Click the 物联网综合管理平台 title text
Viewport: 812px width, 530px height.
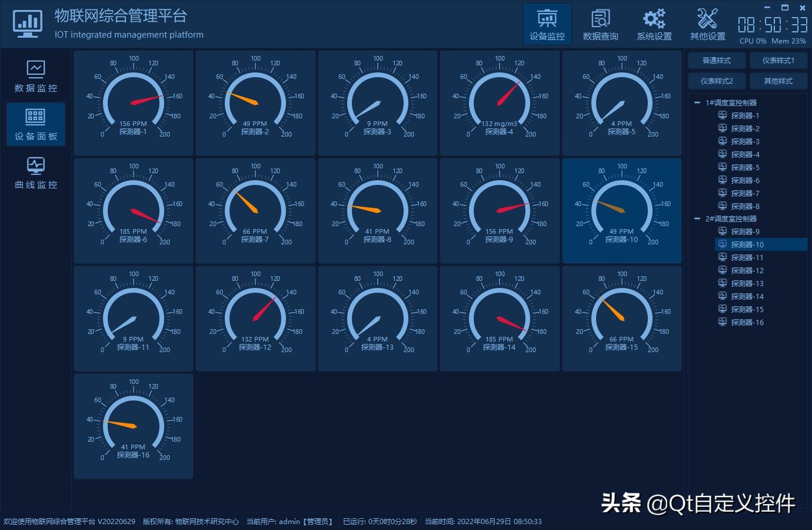tap(121, 16)
